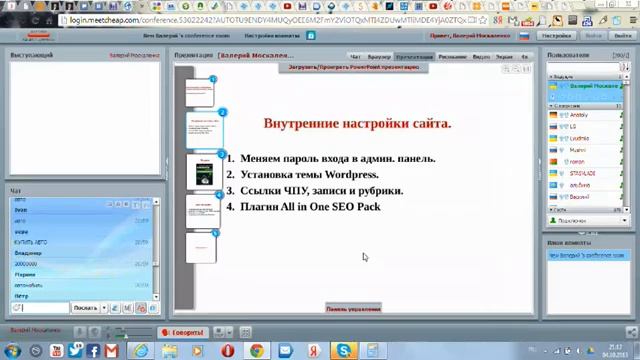Screen dimensions: 640x360
Task: Open the room settings link in header
Action: 272,36
